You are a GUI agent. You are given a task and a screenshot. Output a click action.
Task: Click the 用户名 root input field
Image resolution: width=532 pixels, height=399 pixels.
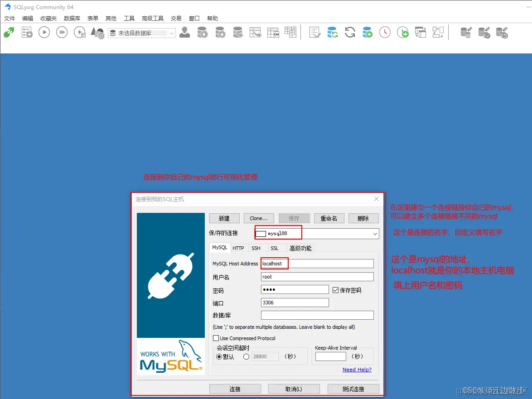(x=317, y=277)
